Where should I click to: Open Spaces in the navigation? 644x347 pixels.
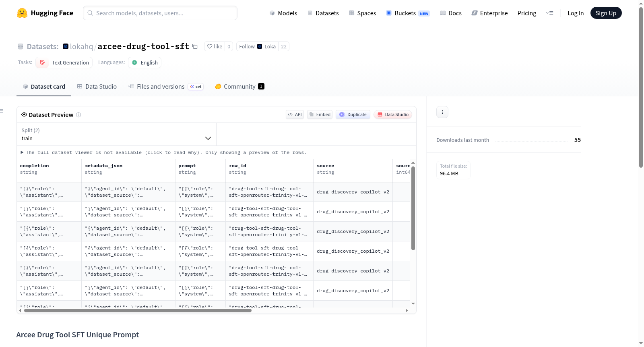(x=363, y=13)
